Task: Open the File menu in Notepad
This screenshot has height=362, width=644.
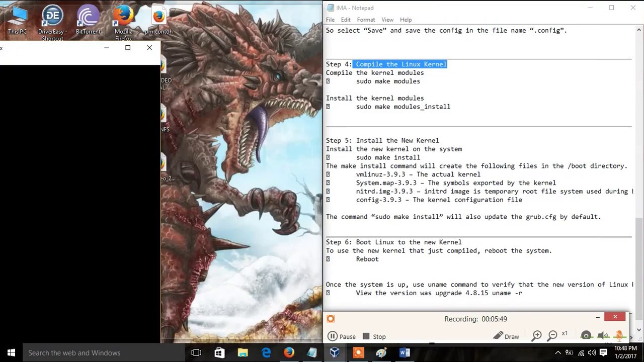Action: [330, 20]
